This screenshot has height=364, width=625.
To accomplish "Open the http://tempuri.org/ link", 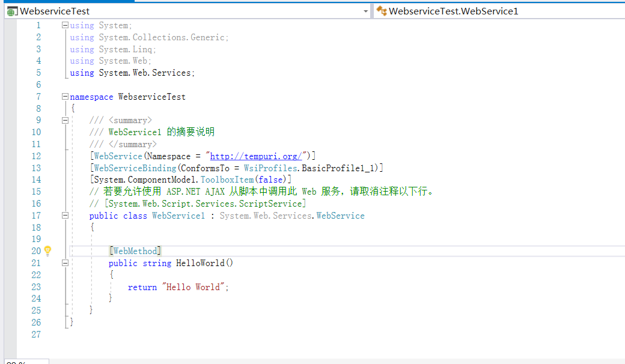I will point(256,156).
